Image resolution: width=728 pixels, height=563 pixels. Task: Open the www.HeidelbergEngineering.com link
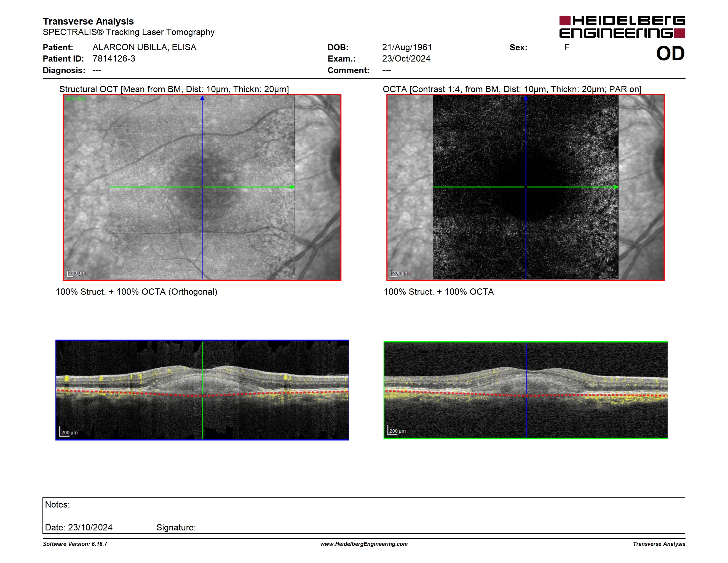[x=364, y=544]
